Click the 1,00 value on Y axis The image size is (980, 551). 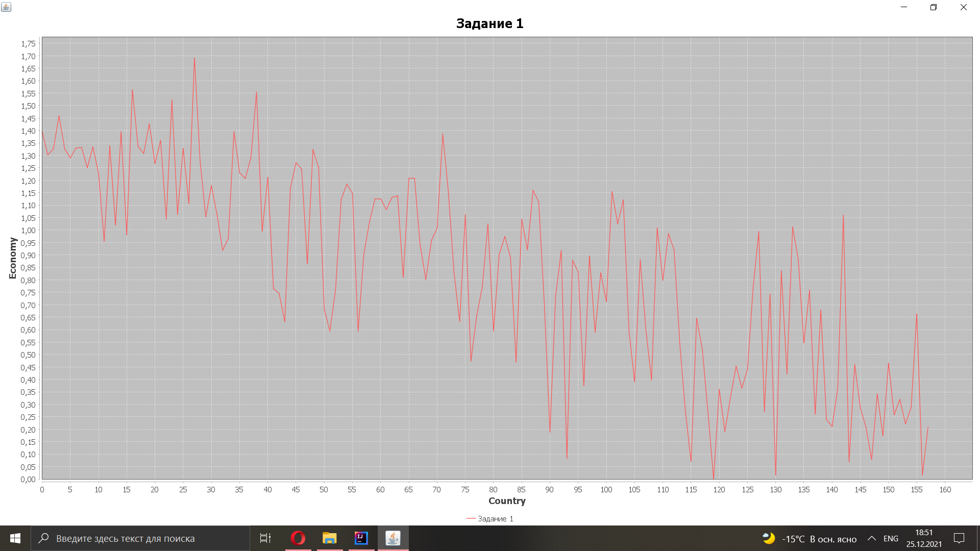28,231
